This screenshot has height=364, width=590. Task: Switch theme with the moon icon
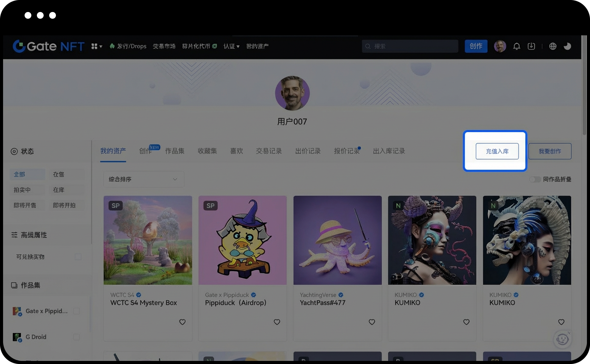tap(567, 46)
